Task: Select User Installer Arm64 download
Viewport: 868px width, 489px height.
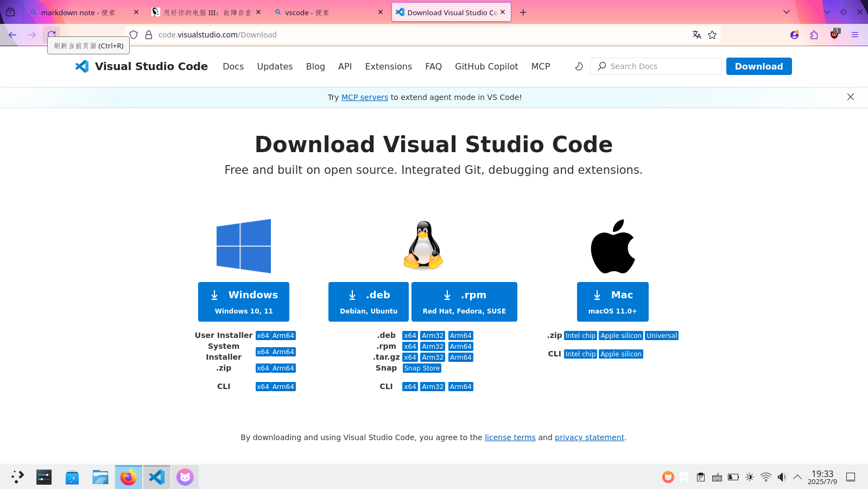Action: (x=283, y=336)
